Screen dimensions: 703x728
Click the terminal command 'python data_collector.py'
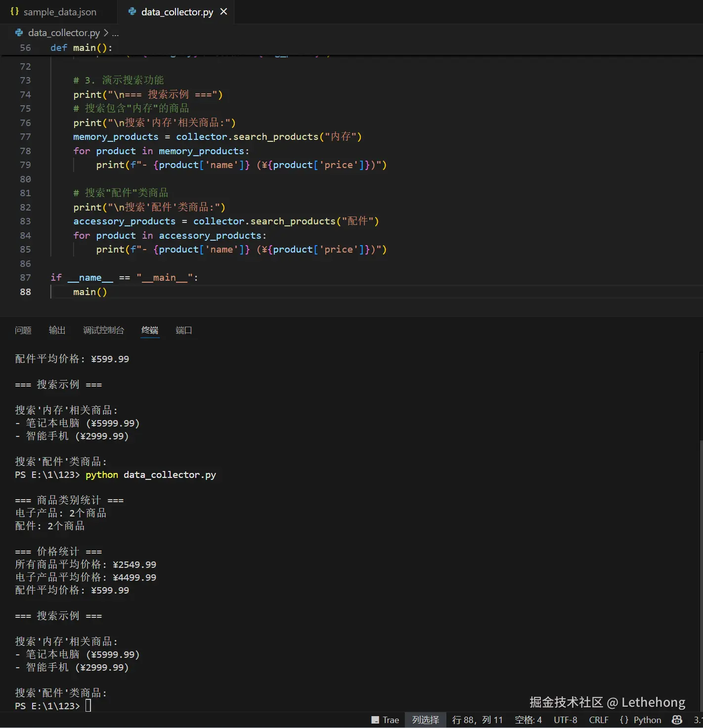click(x=151, y=475)
